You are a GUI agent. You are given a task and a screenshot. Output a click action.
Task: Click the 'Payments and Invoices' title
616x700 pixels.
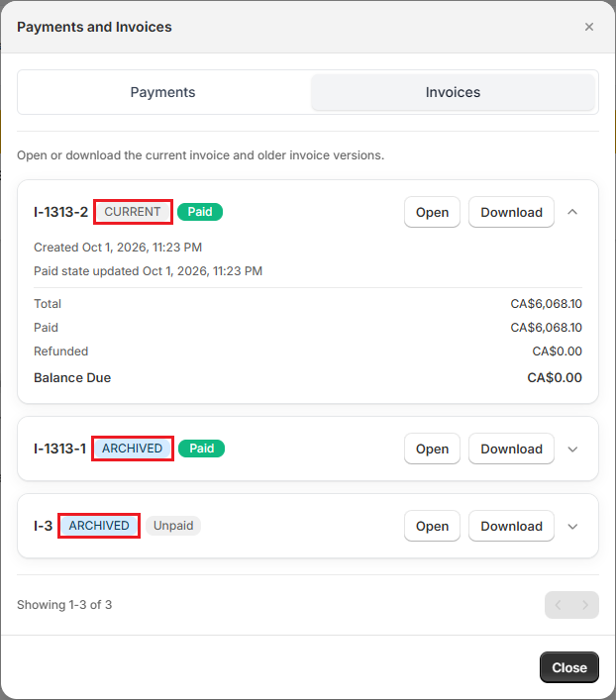coord(94,27)
